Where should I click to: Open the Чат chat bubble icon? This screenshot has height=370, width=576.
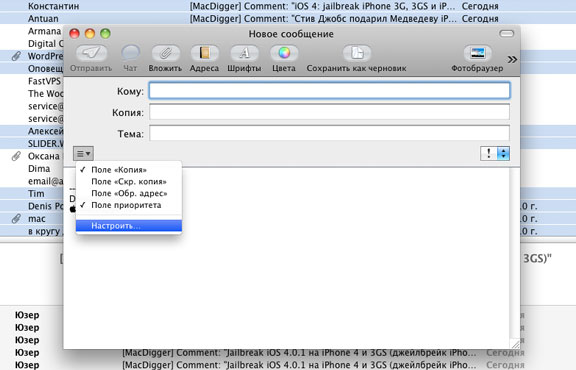click(130, 54)
